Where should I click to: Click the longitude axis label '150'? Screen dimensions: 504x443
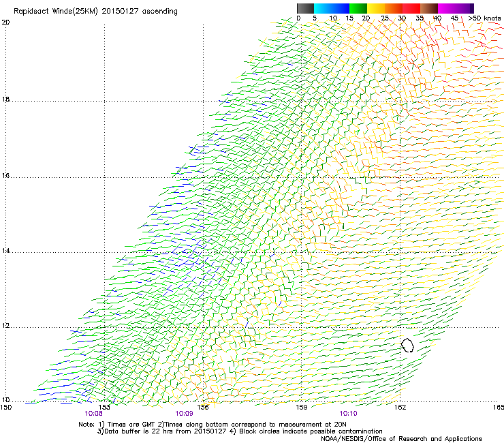6,408
